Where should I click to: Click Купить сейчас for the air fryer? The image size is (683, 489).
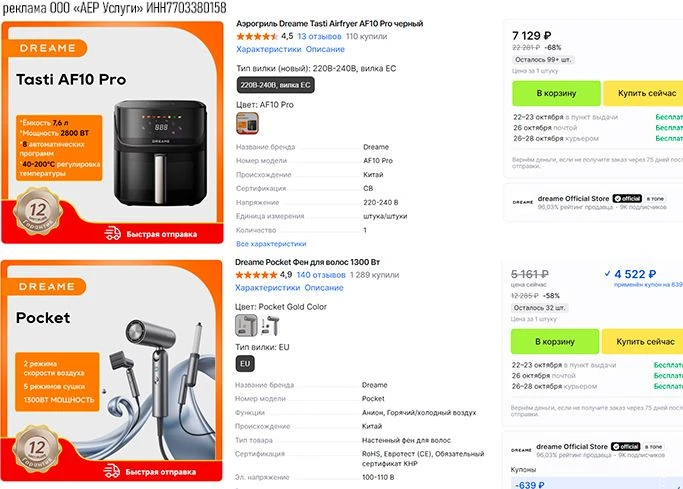(645, 93)
